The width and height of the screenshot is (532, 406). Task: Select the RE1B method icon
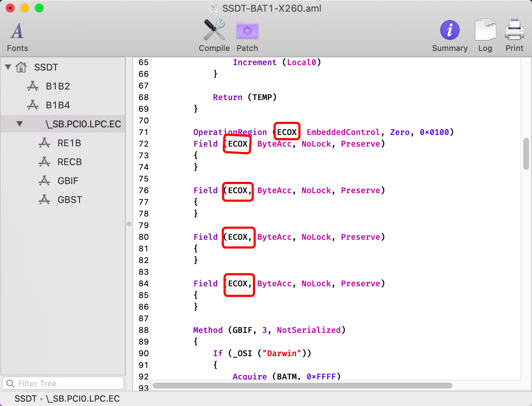[x=44, y=143]
